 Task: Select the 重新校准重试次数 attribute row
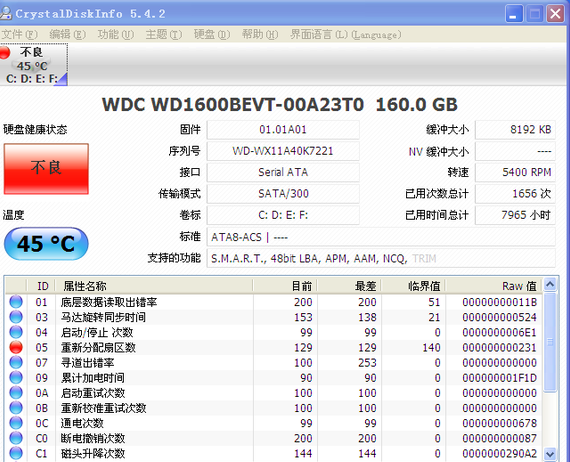click(274, 408)
